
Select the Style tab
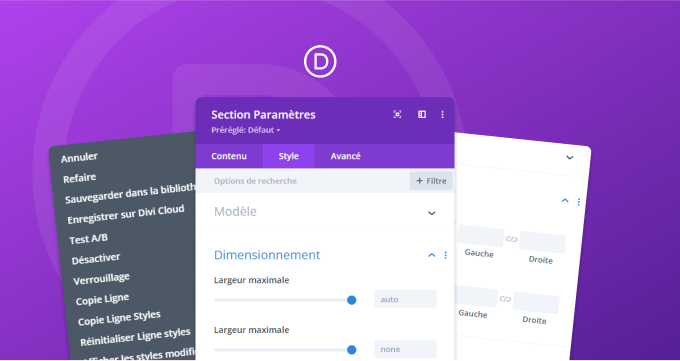coord(288,156)
